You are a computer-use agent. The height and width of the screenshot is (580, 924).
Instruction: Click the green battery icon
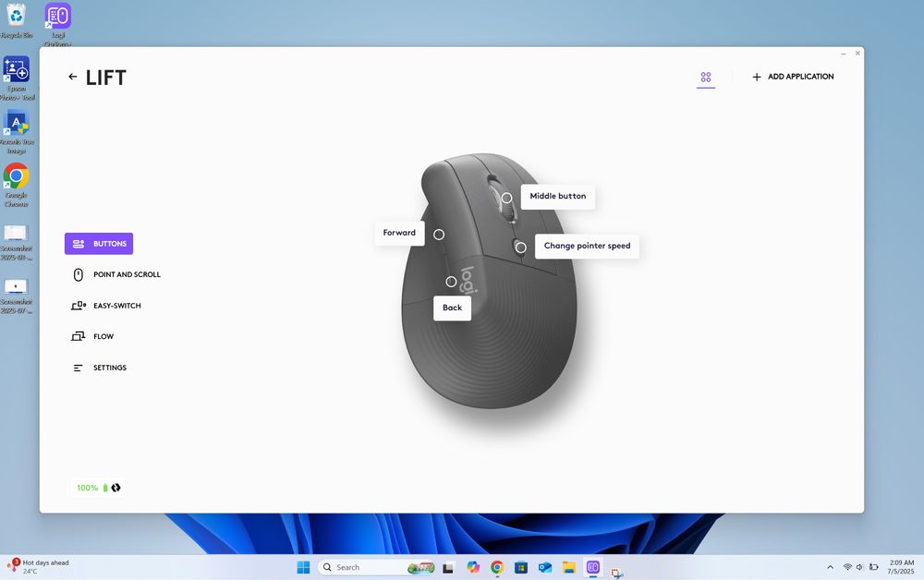pos(105,488)
